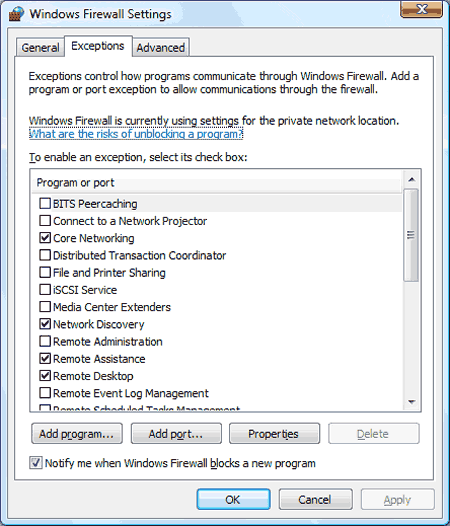Close the Windows Firewall Settings dialog
The height and width of the screenshot is (526, 450).
click(x=421, y=9)
